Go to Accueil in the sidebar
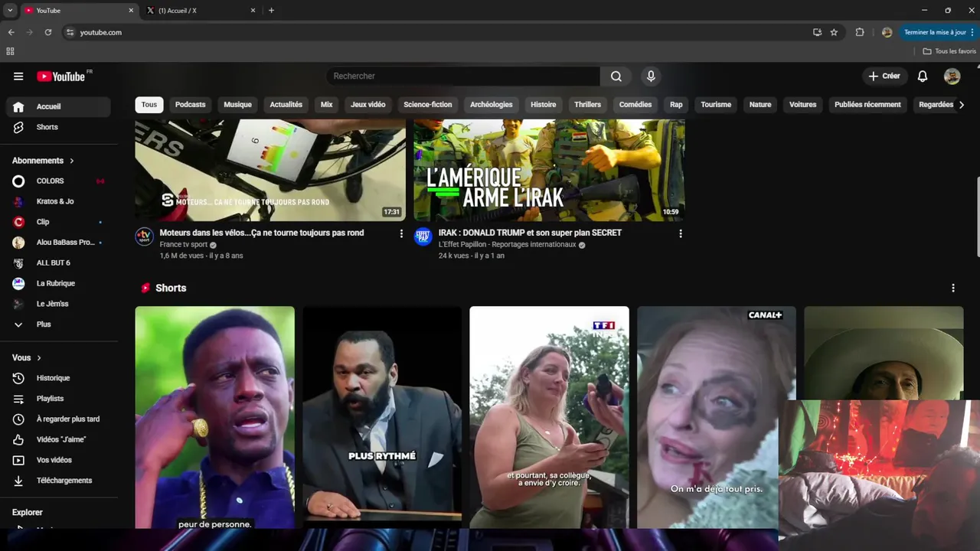The width and height of the screenshot is (980, 551). pos(58,106)
